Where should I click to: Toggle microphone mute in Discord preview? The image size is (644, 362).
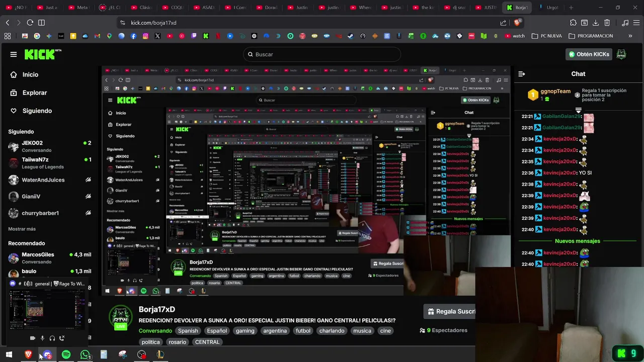(x=42, y=338)
